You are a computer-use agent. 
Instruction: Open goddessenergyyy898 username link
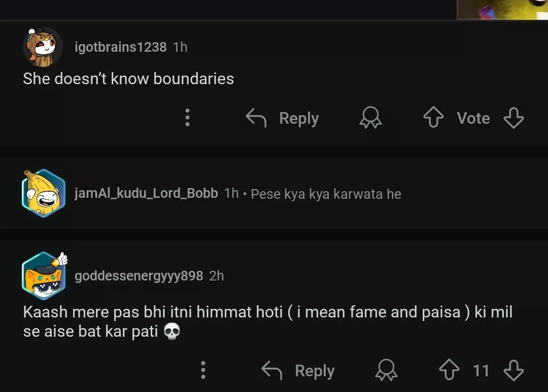click(x=139, y=276)
